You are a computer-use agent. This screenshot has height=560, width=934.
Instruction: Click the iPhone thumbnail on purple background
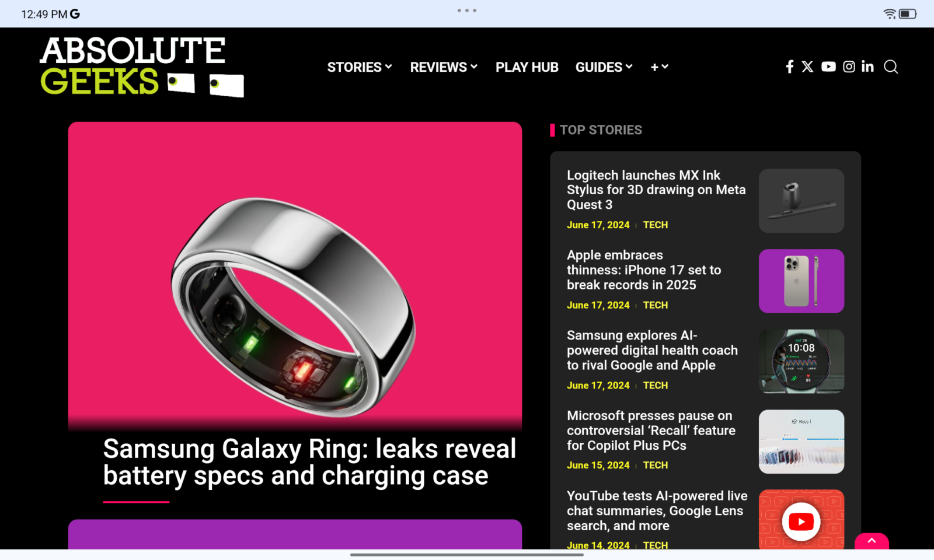(801, 281)
